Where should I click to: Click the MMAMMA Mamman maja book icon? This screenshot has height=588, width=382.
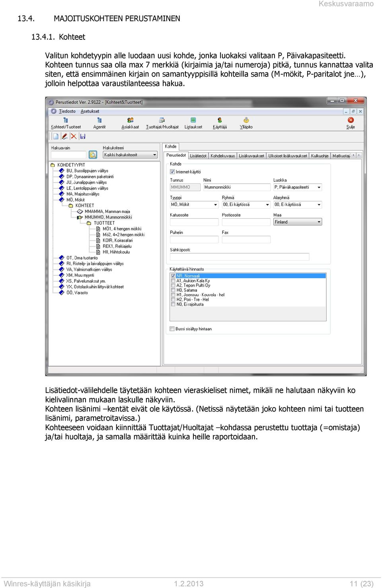(x=80, y=212)
